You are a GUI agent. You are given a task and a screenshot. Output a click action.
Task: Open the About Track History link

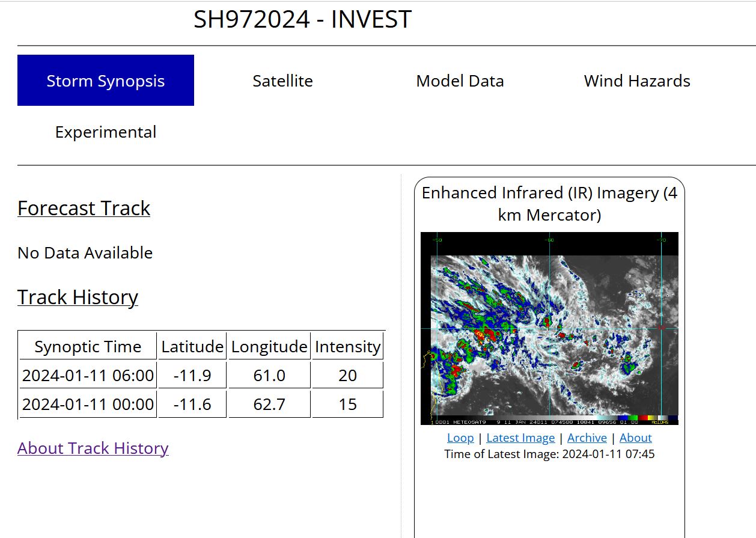[93, 448]
